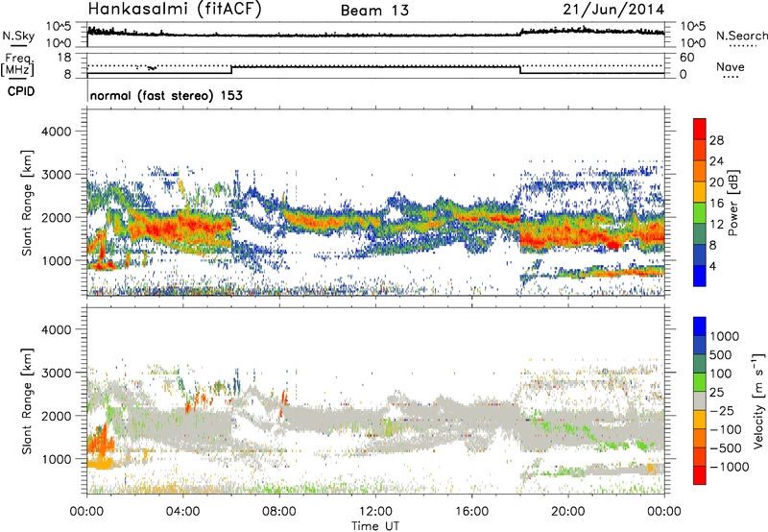Pick the grey -25 to 25 velocity segment
The image size is (768, 532).
(x=700, y=401)
